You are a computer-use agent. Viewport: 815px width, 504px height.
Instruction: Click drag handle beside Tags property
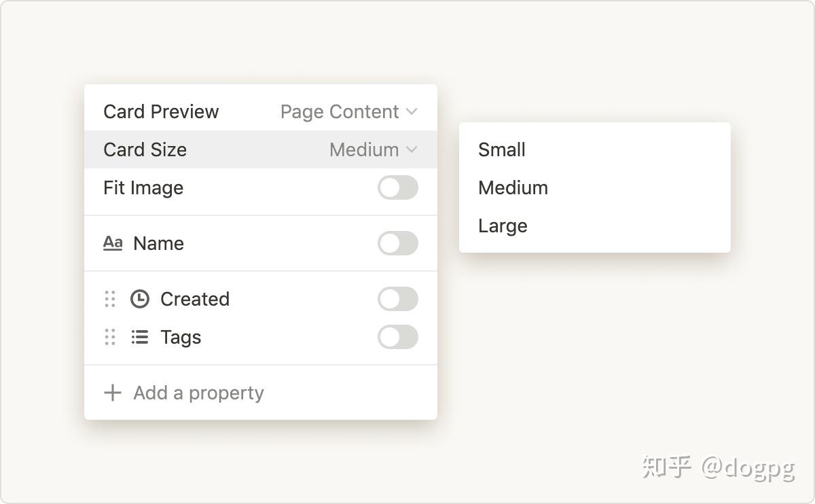(x=110, y=337)
